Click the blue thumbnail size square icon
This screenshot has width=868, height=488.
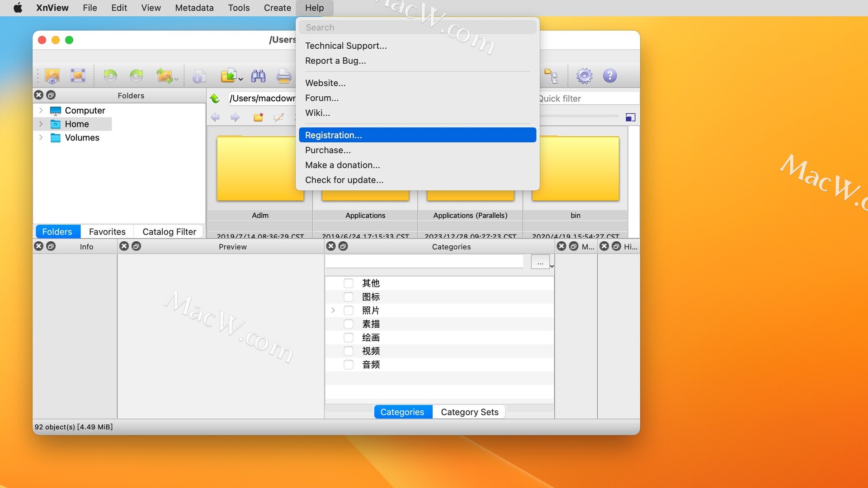pos(631,117)
